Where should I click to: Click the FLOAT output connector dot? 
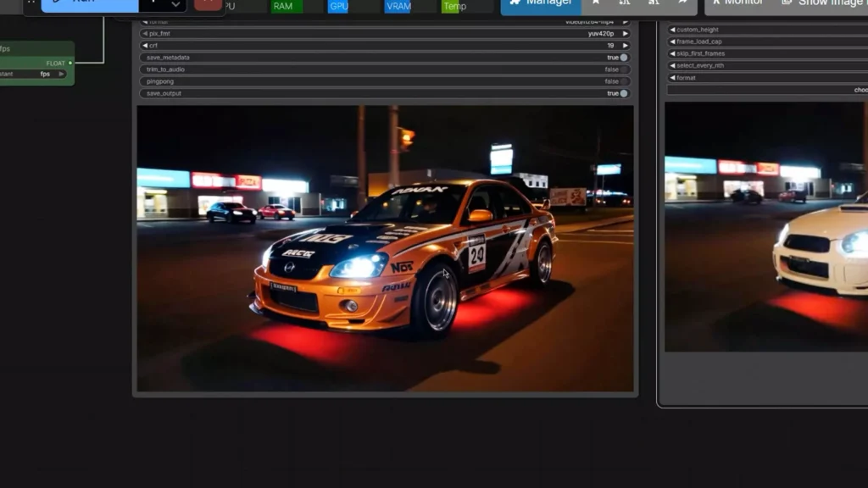point(70,63)
